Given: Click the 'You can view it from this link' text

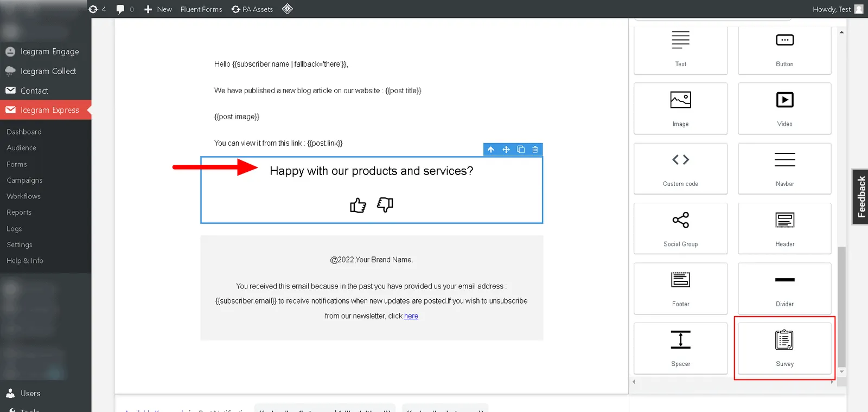Looking at the screenshot, I should tap(278, 143).
